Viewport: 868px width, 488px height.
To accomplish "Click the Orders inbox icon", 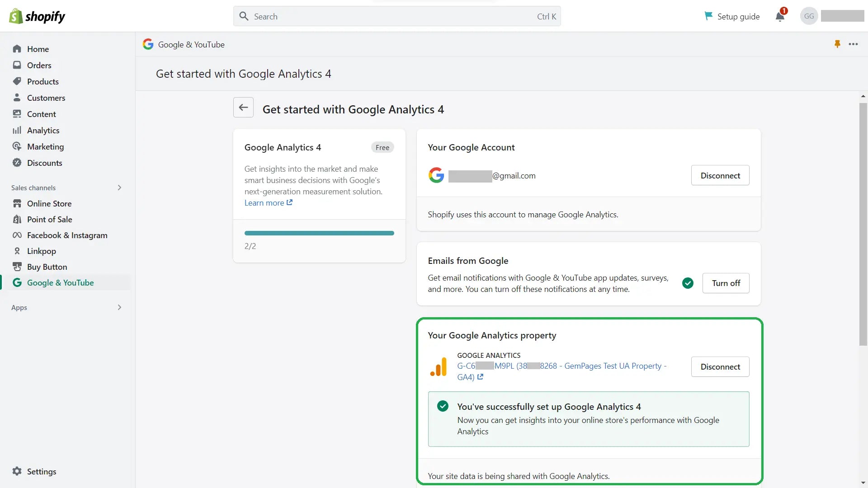I will [17, 65].
